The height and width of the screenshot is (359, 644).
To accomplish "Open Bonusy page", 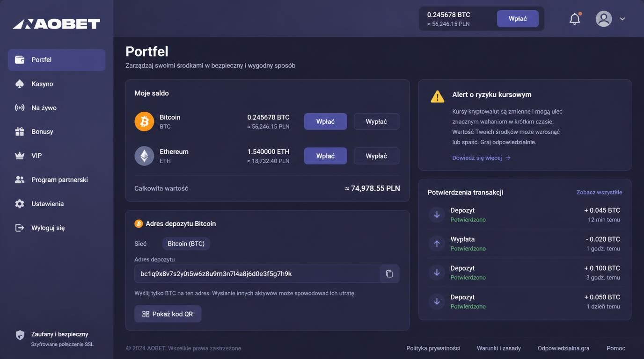I will coord(57,132).
